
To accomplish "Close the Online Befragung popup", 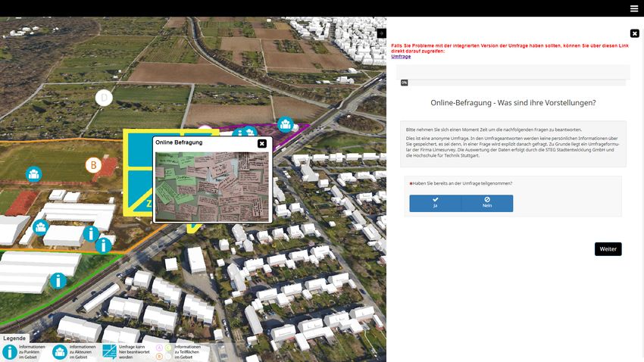I will [261, 143].
